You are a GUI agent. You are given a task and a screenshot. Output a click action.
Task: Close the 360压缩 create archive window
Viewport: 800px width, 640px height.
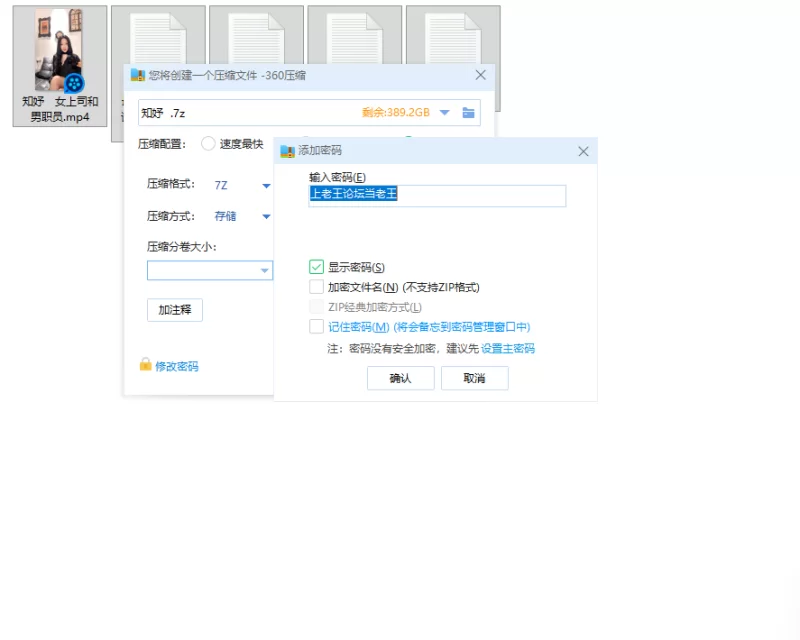coord(481,75)
